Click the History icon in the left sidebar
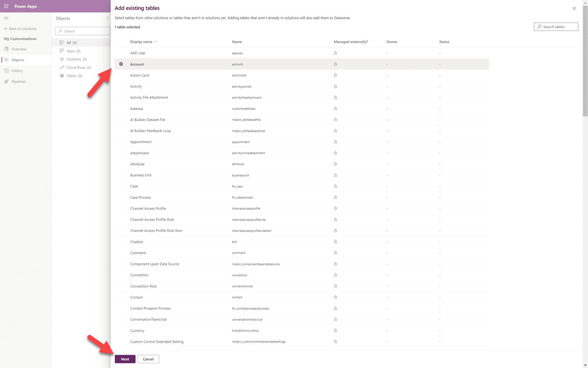This screenshot has height=368, width=588. tap(7, 70)
